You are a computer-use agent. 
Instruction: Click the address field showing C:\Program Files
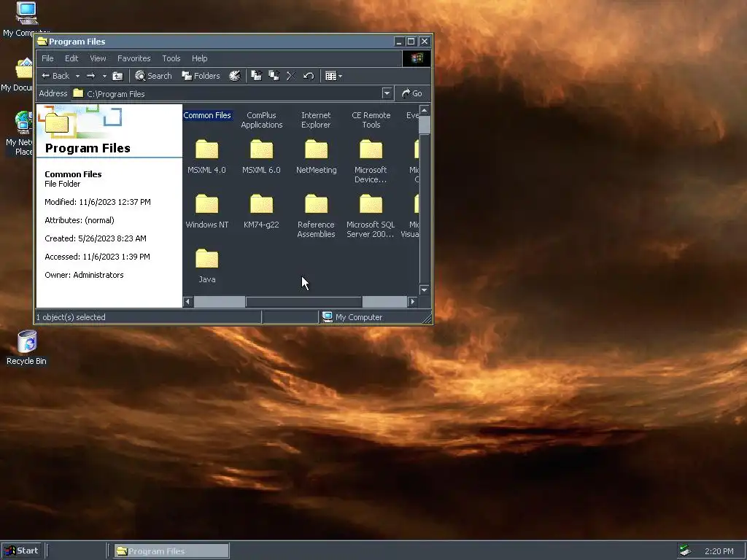click(227, 94)
